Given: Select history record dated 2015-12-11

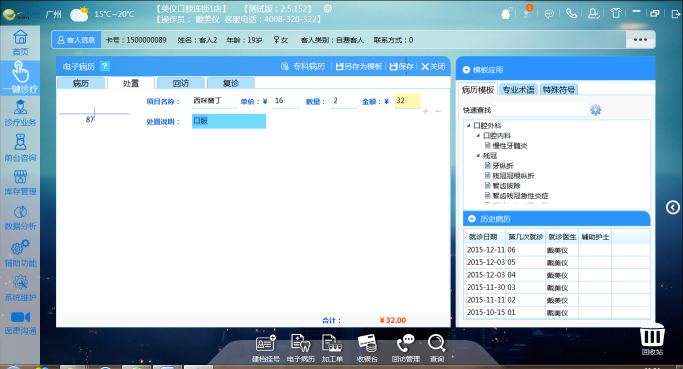Looking at the screenshot, I should 557,250.
